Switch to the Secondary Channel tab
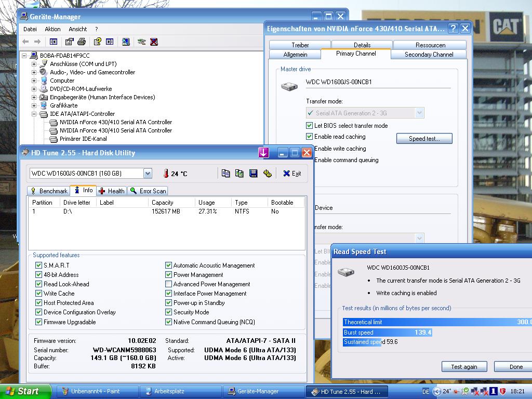 coord(429,55)
